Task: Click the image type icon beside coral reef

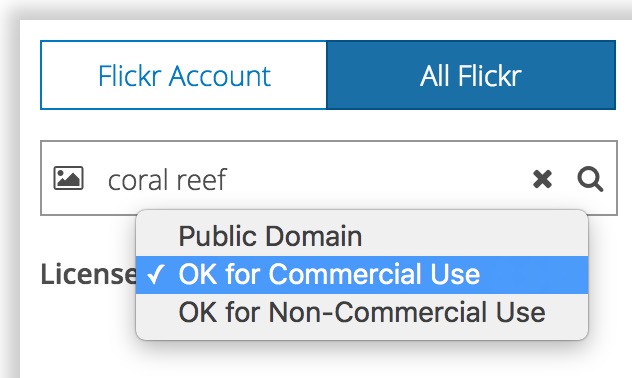Action: click(x=69, y=178)
